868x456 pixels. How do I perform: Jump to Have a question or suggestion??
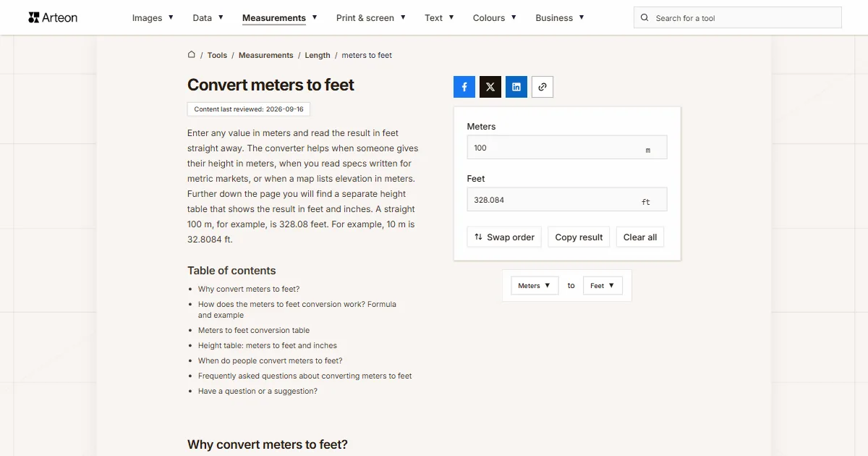pos(258,391)
